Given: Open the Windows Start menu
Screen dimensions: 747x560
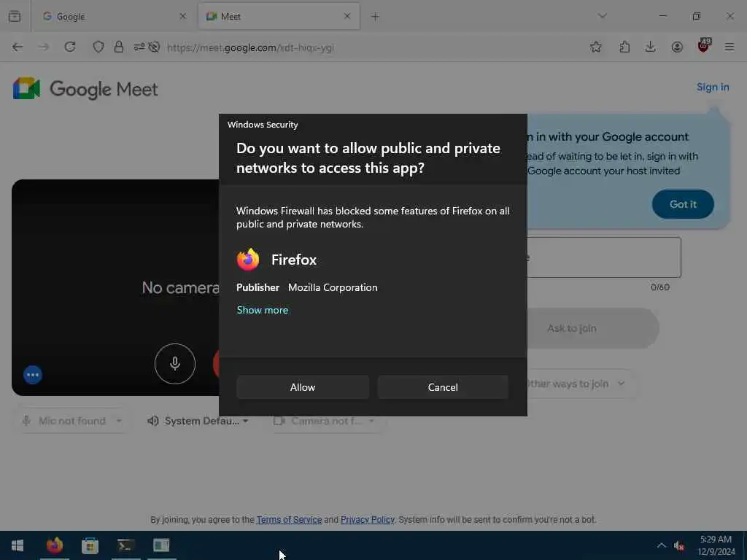Looking at the screenshot, I should point(18,545).
